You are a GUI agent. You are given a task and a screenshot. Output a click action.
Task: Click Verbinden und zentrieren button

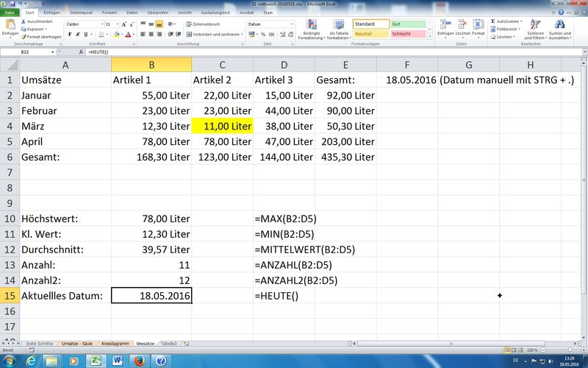pyautogui.click(x=214, y=34)
